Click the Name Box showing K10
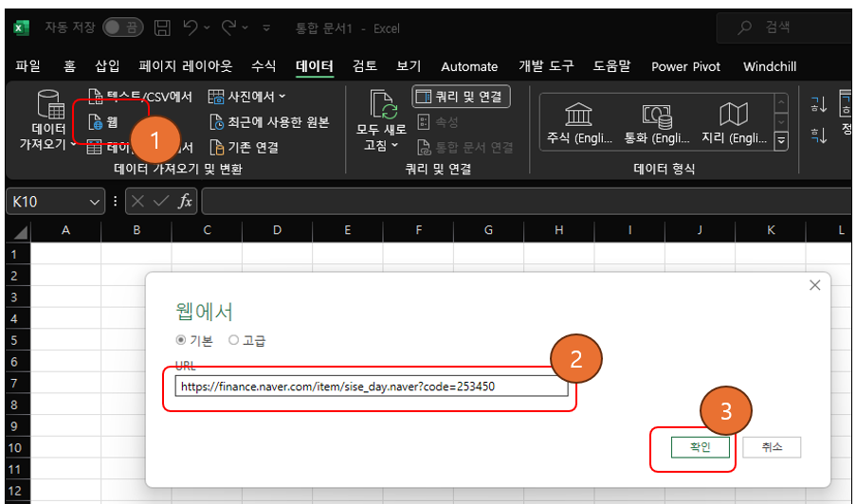 47,202
